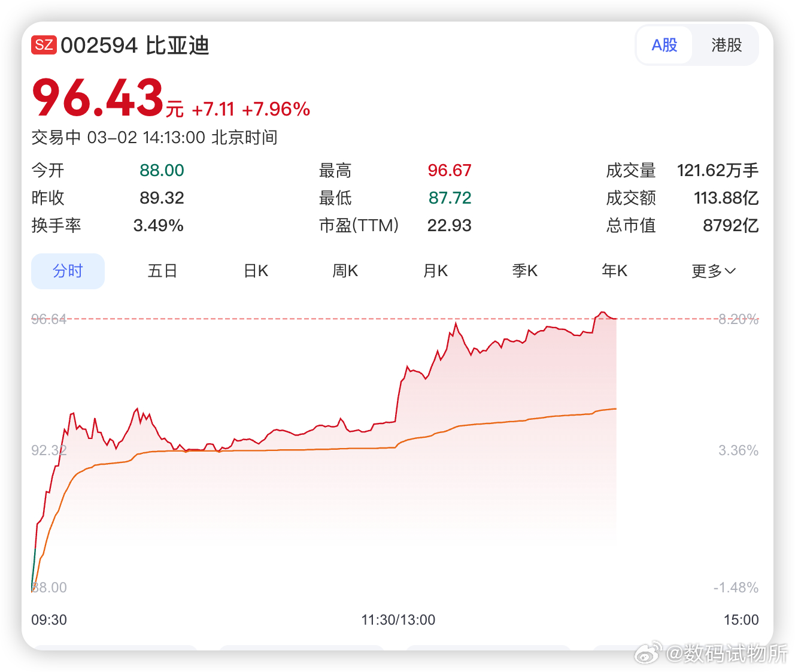Click the 今开 label
The height and width of the screenshot is (672, 795).
tap(48, 171)
